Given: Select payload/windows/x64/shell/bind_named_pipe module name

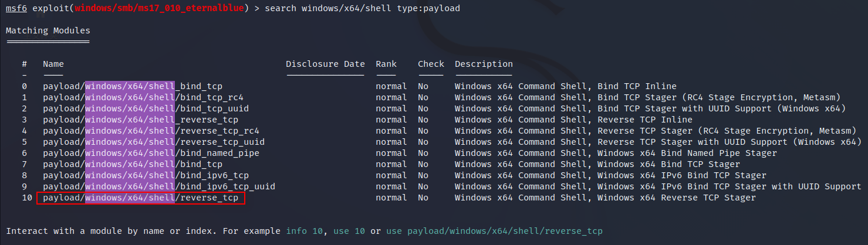Looking at the screenshot, I should coord(151,153).
